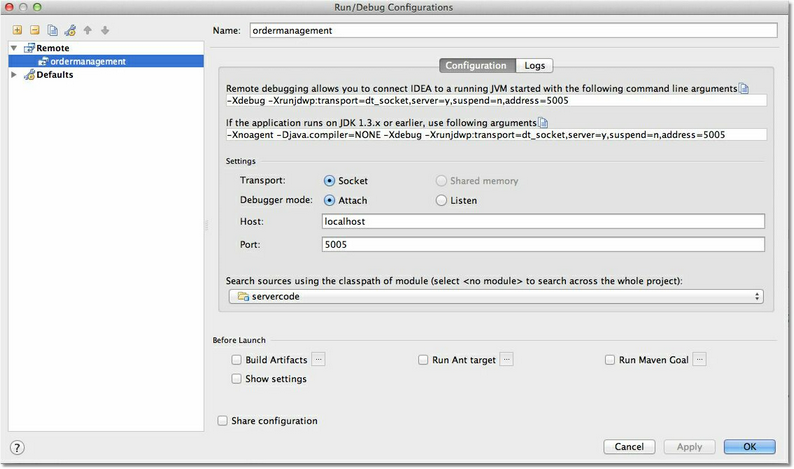Open the servercode module dropdown
This screenshot has height=469, width=794.
click(496, 296)
